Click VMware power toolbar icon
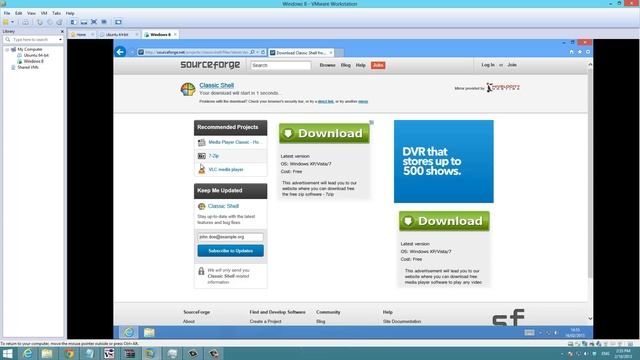This screenshot has height=360, width=640. tap(6, 22)
